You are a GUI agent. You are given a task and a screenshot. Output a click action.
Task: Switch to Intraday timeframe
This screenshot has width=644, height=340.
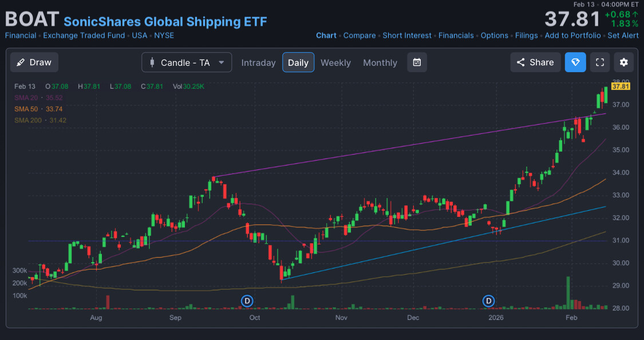(258, 62)
